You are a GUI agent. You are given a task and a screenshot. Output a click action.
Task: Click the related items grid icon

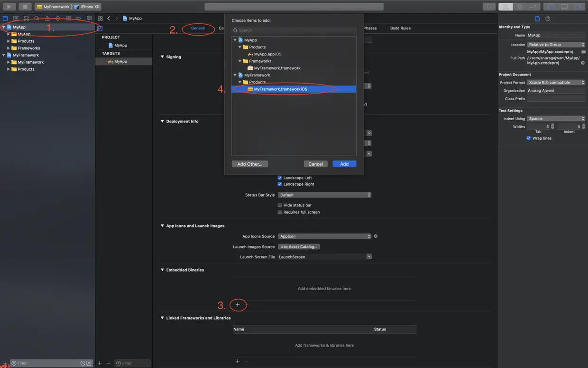[x=100, y=19]
